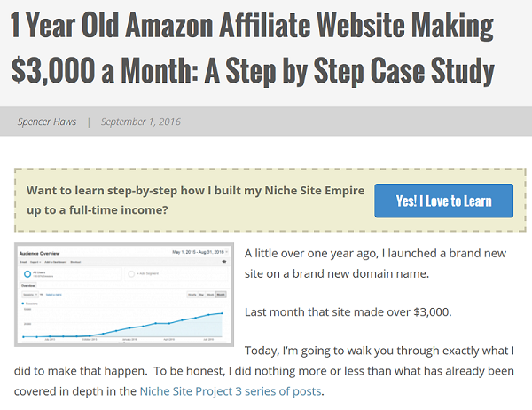Click the post date September 1, 2016

click(x=140, y=122)
